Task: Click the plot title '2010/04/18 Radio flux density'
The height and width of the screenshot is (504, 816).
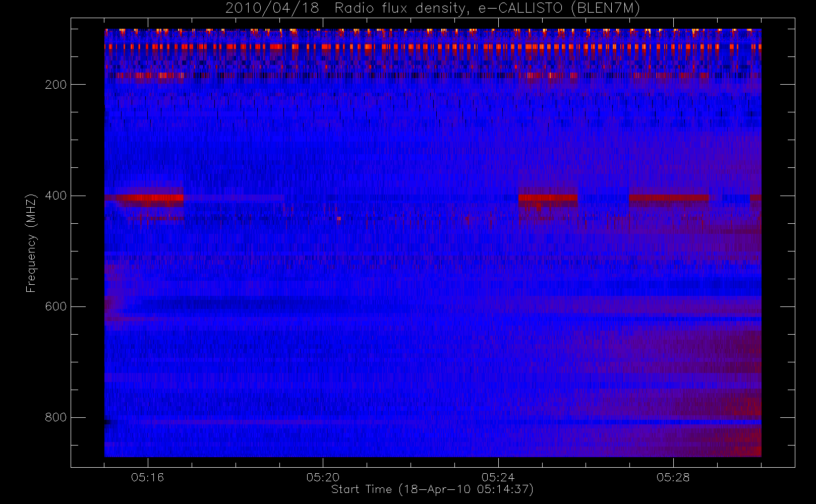Action: [x=432, y=9]
